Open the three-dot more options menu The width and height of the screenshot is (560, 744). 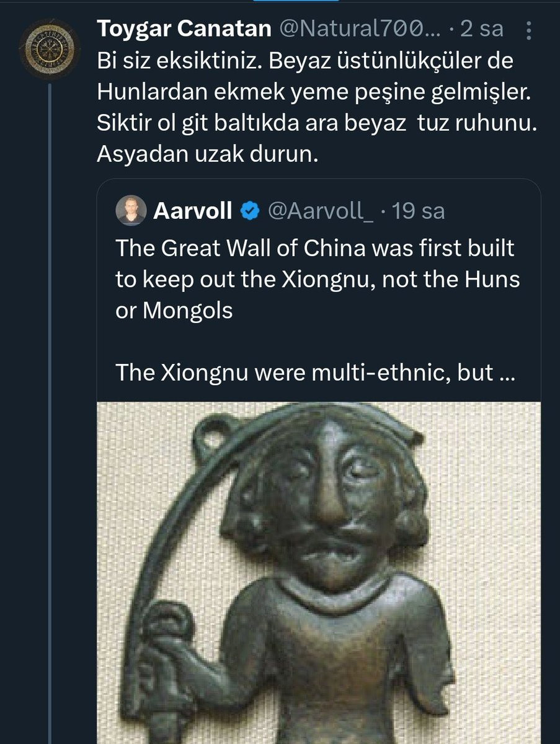(528, 29)
